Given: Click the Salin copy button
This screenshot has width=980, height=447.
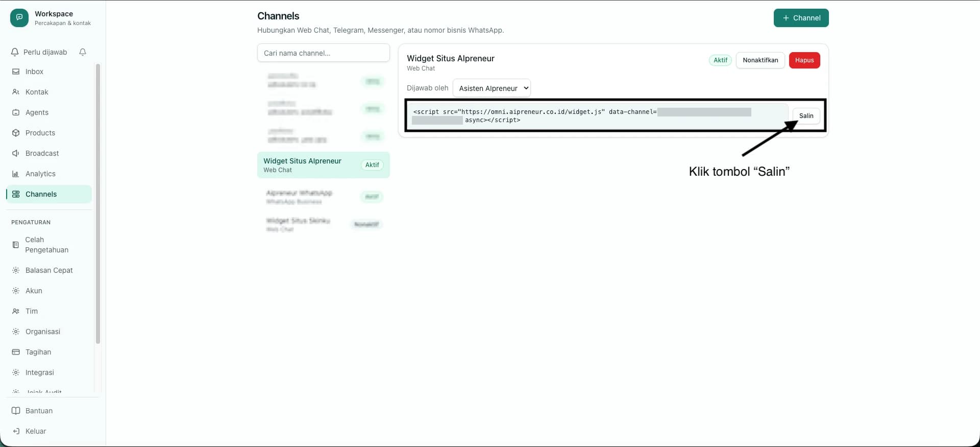Looking at the screenshot, I should [x=806, y=116].
